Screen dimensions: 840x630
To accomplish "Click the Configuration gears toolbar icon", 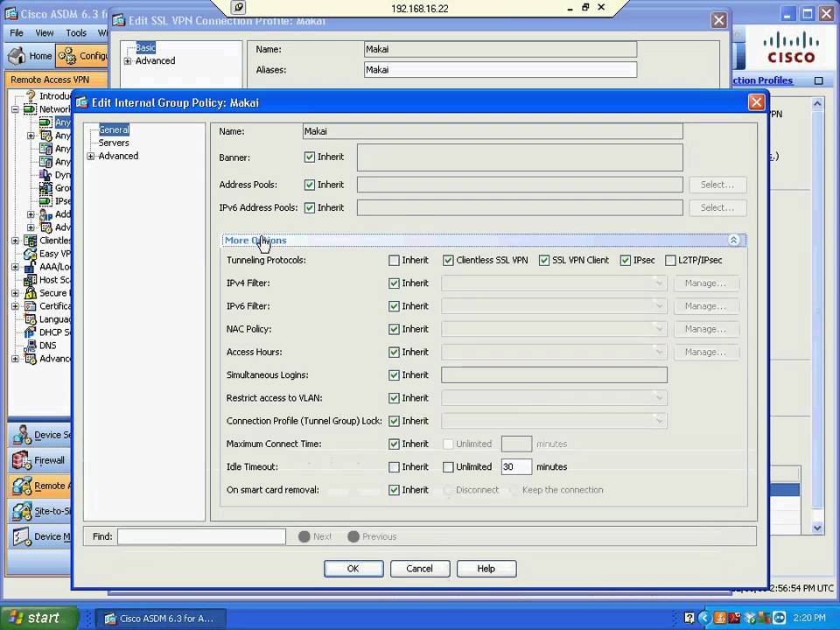I will [67, 56].
